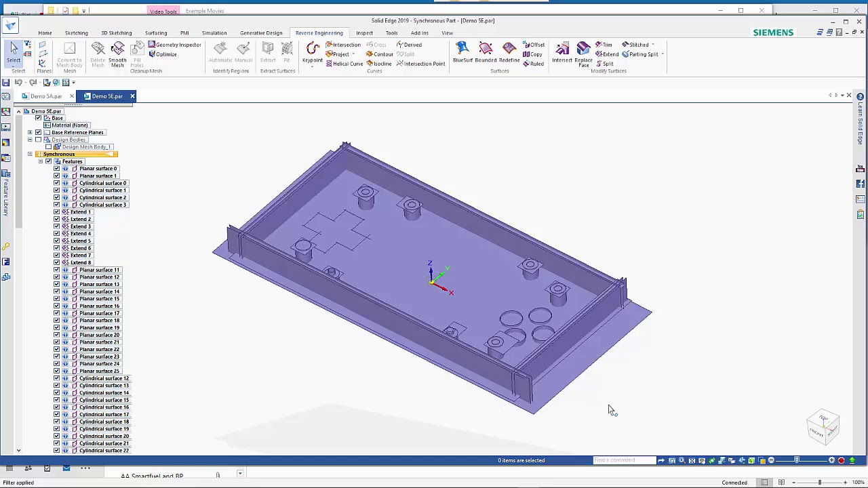Open the quick access toolbar customize arrow

click(x=73, y=83)
